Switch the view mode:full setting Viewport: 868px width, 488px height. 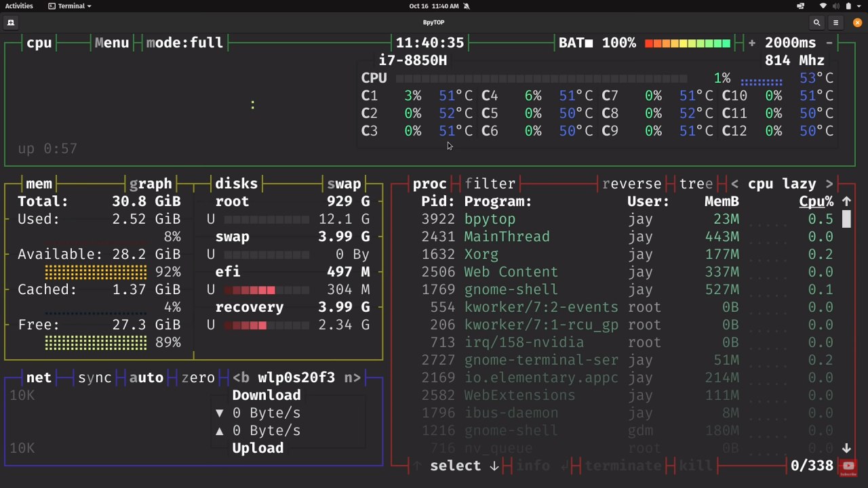(x=185, y=43)
